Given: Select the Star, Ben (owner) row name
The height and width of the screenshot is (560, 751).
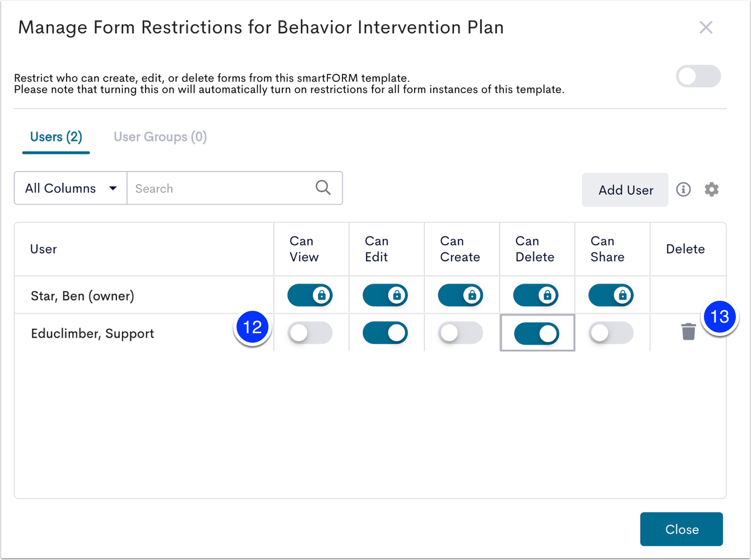Looking at the screenshot, I should [82, 296].
